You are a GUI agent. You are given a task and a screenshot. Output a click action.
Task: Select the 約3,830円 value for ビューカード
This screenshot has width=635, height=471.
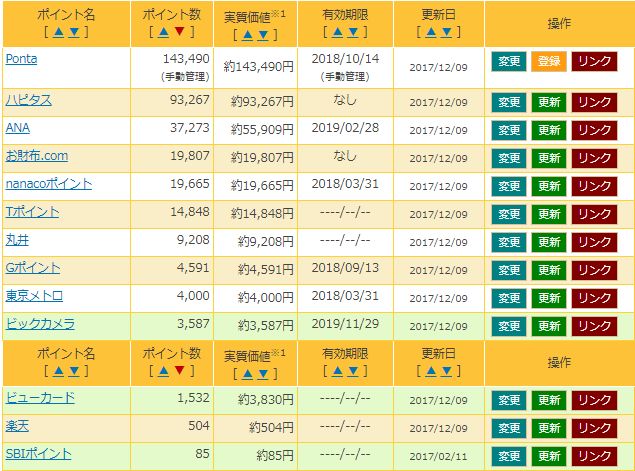click(x=266, y=400)
